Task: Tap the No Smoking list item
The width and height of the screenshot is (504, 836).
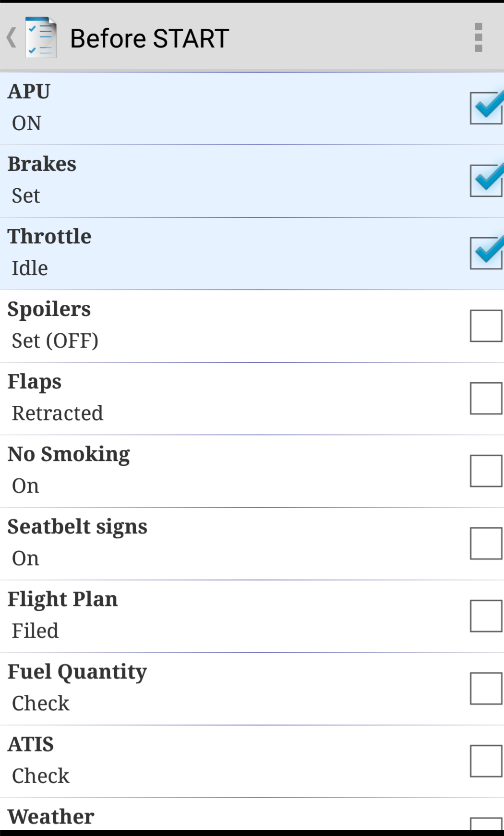Action: 216,471
